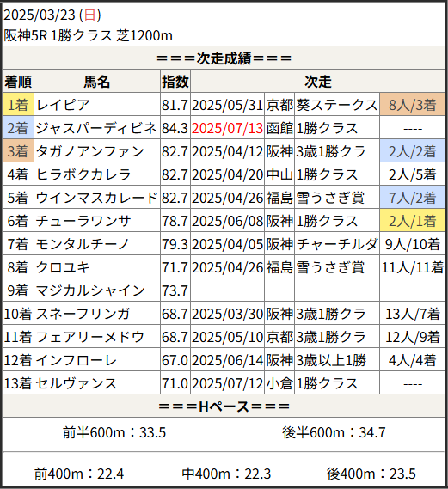Select the horse ジャスパーディビネ
Image resolution: width=448 pixels, height=489 pixels.
coord(96,128)
